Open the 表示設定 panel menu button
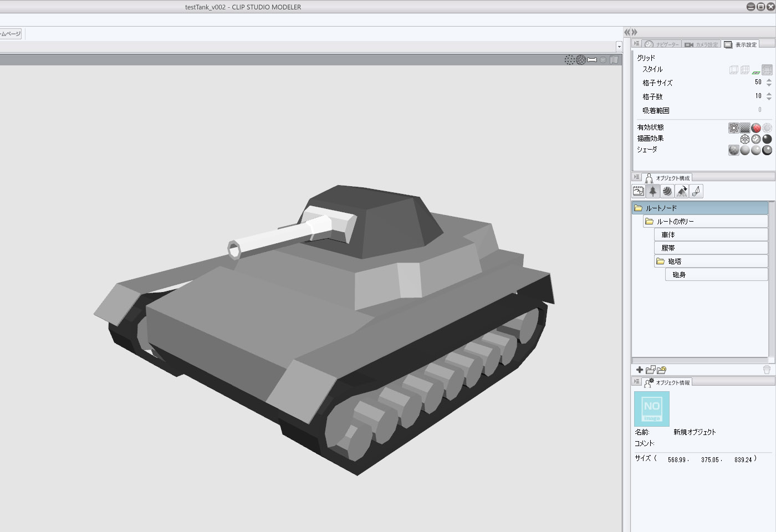The image size is (776, 532). pyautogui.click(x=636, y=44)
